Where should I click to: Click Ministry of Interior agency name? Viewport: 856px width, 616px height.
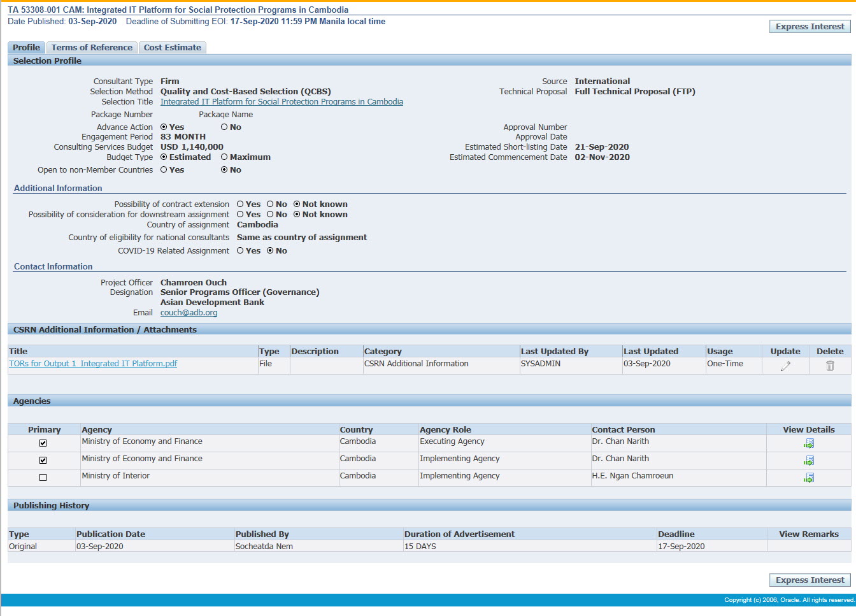[x=115, y=476]
